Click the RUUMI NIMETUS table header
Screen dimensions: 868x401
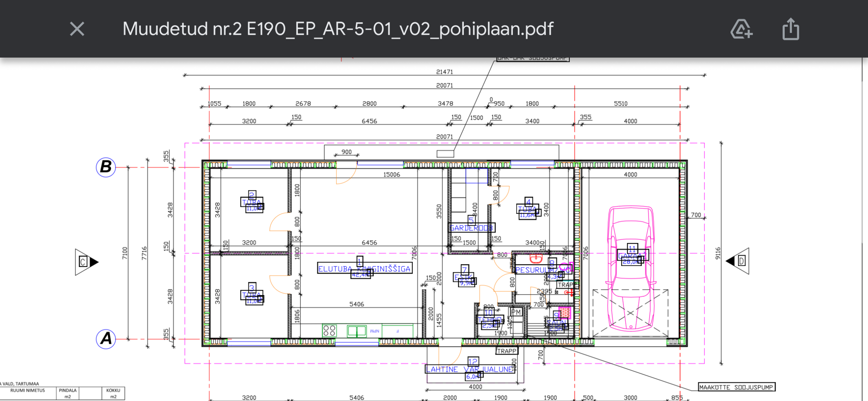tap(28, 390)
